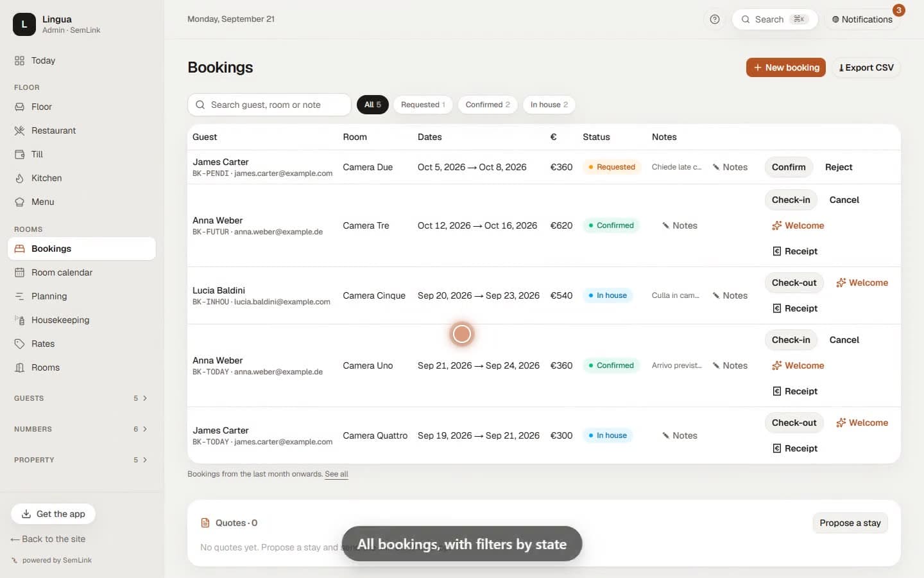Cancel the Camera Uno booking
This screenshot has width=924, height=578.
pos(844,340)
